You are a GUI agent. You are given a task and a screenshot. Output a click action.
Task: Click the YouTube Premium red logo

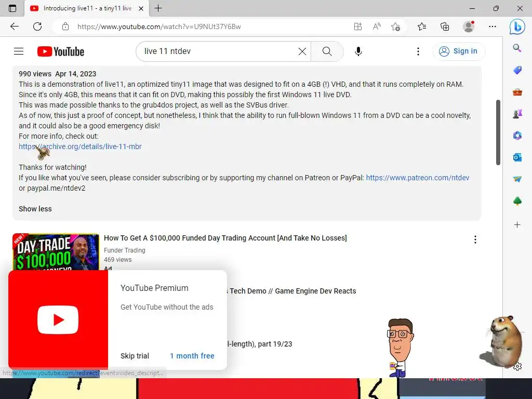click(x=58, y=320)
